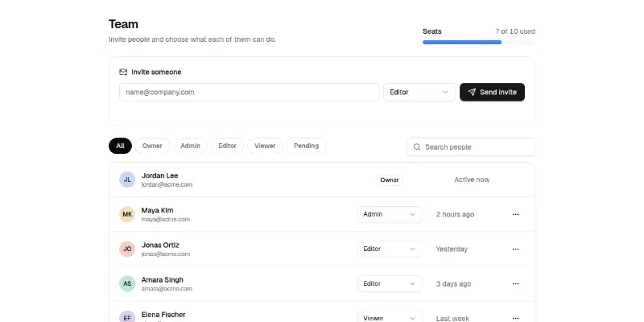Open Elena Fischer's Viewer role dropdown

coord(390,318)
